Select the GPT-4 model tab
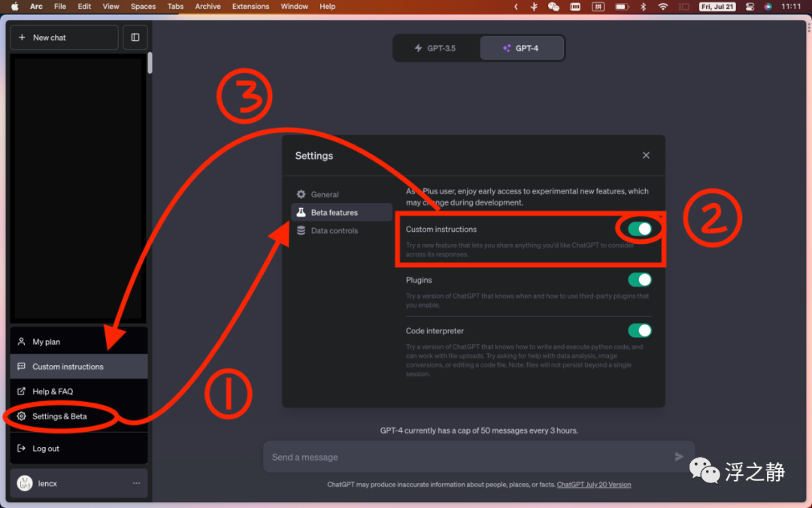Viewport: 812px width, 508px height. (521, 48)
